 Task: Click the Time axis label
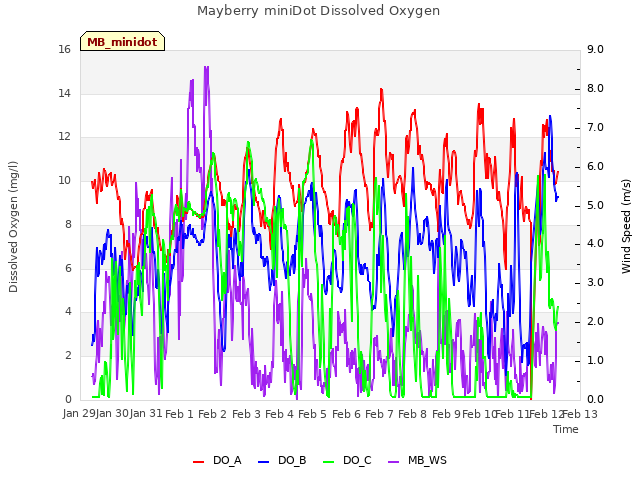pos(566,429)
